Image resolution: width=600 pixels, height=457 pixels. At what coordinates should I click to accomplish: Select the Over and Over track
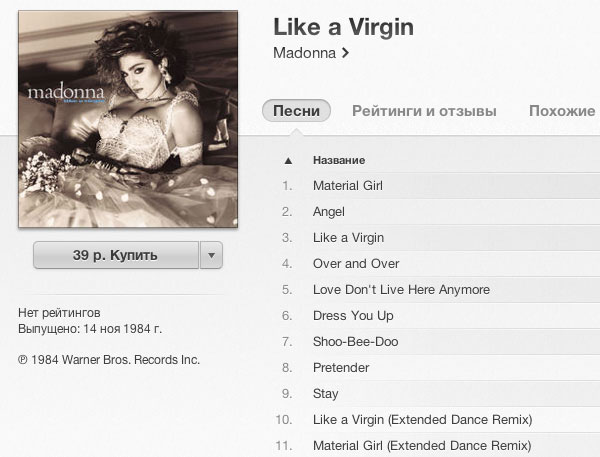tap(437, 264)
